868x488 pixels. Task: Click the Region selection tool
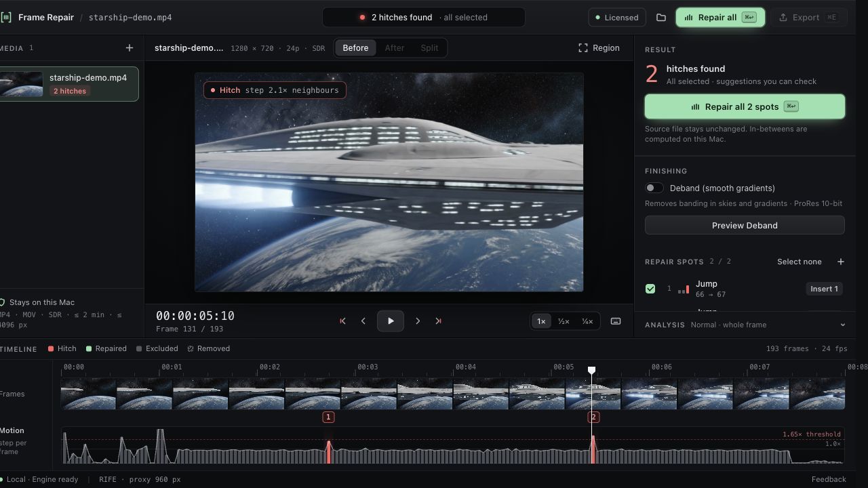click(x=599, y=48)
